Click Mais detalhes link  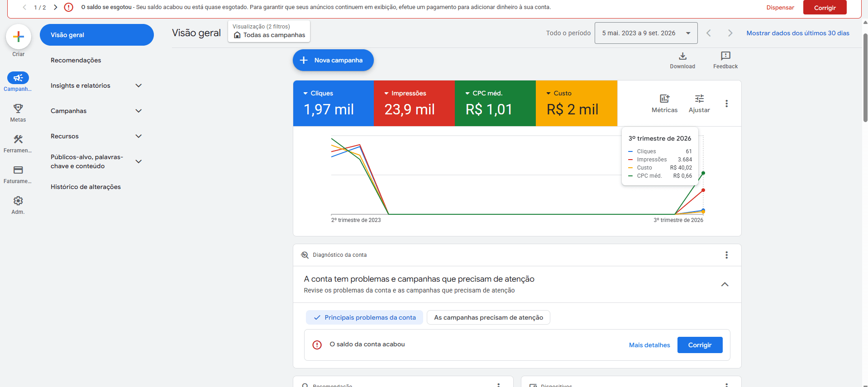point(649,345)
